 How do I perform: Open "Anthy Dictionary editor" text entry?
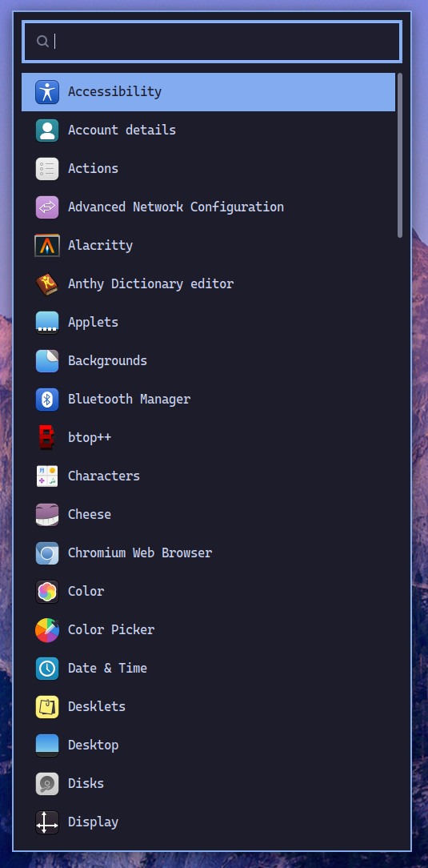[x=151, y=284]
